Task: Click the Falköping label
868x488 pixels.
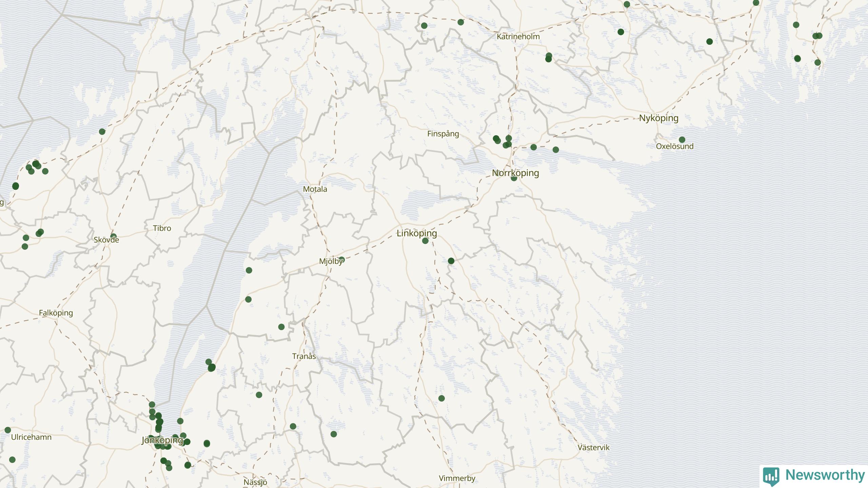Action: [56, 313]
